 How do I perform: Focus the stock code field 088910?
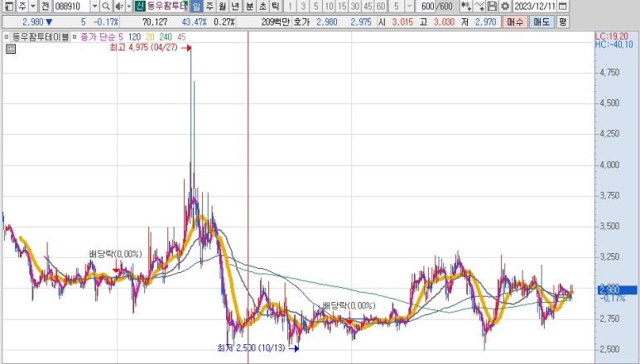pos(71,6)
